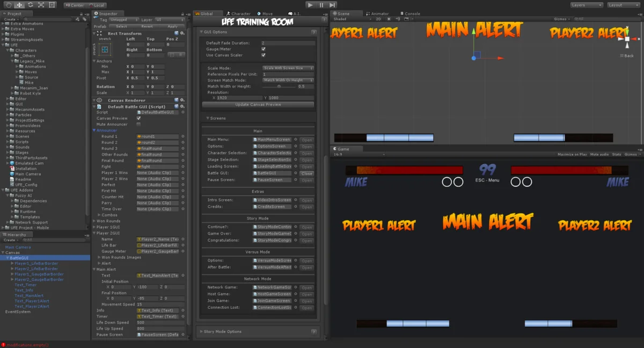Click the Step frame button
Viewport: 644px width, 348px height.
(x=331, y=5)
